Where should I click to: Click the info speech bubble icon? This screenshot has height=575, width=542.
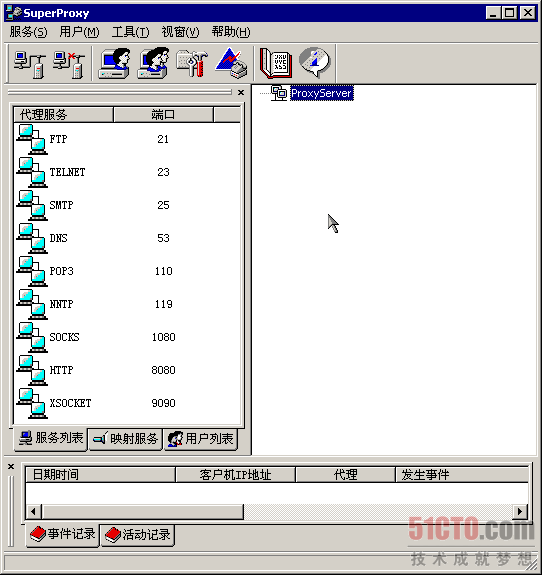(x=315, y=63)
